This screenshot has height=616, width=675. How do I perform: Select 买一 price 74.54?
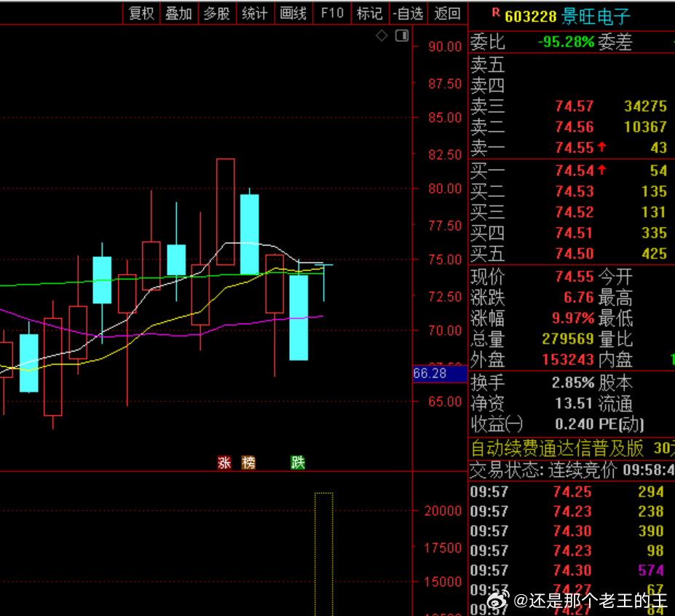pyautogui.click(x=575, y=170)
